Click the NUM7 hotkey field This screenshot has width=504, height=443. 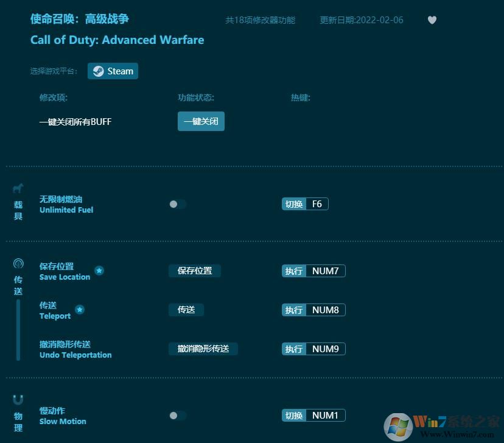point(326,271)
